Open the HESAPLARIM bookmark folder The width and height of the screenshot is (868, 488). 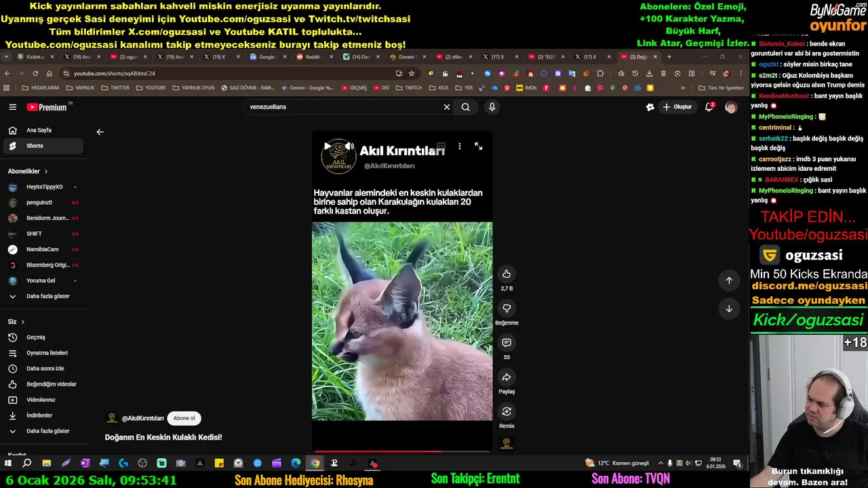tap(41, 88)
